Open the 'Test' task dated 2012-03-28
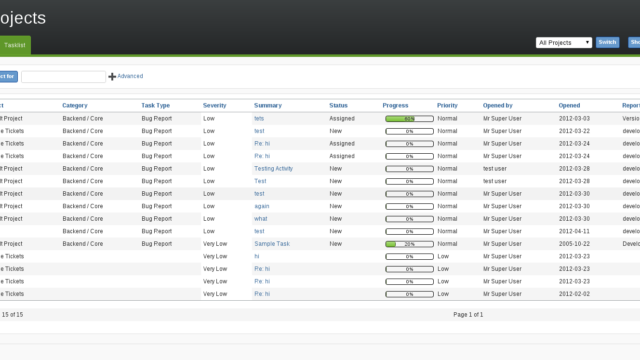640x360 pixels. [x=260, y=181]
